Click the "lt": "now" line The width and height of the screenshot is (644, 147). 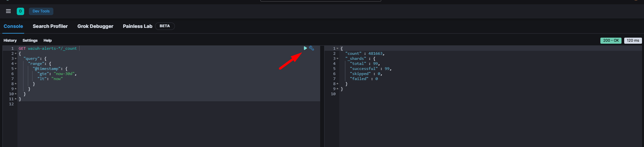click(x=50, y=79)
